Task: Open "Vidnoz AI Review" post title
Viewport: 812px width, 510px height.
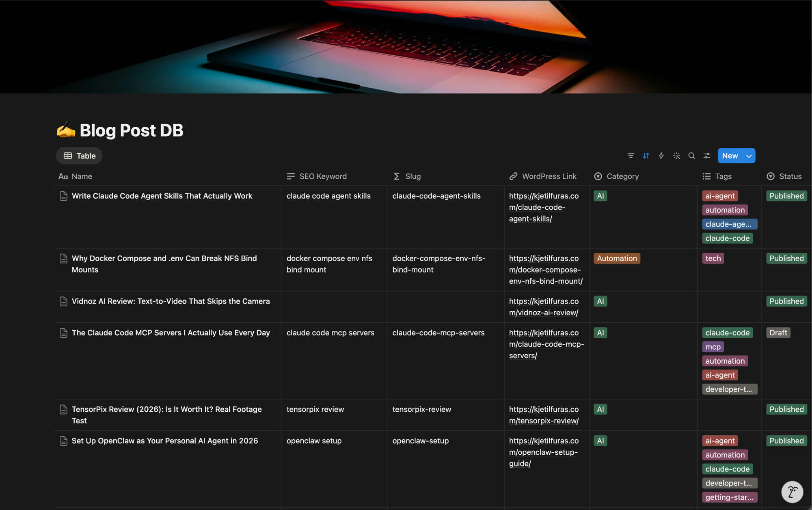Action: (171, 302)
